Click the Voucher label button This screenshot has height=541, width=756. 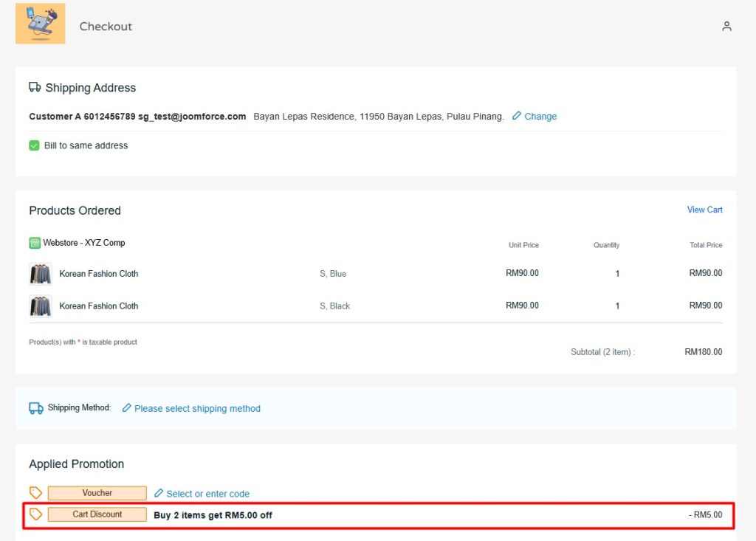click(x=97, y=493)
